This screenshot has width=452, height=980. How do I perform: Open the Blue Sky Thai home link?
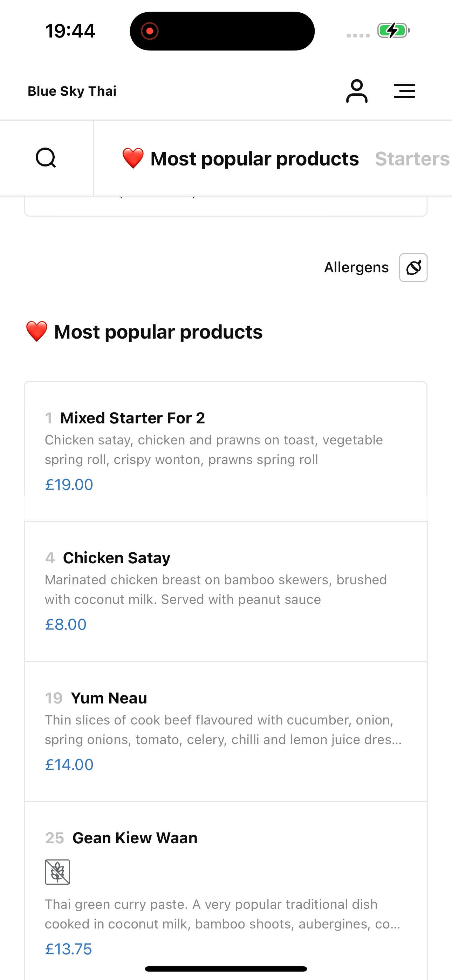coord(72,91)
